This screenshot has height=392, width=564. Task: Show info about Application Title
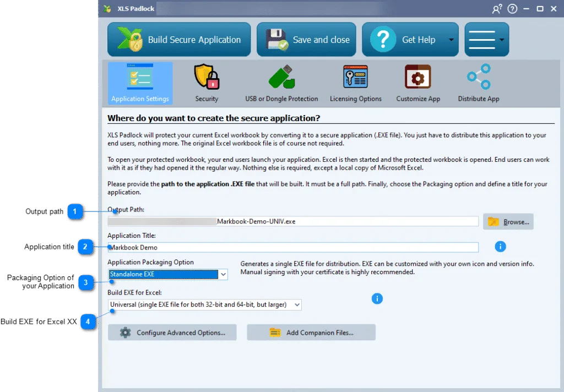(500, 246)
